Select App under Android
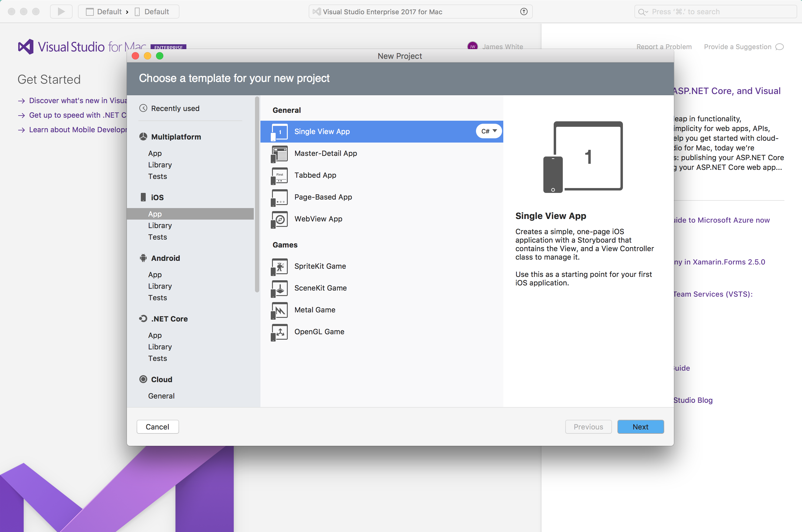Viewport: 802px width, 532px height. pos(155,274)
